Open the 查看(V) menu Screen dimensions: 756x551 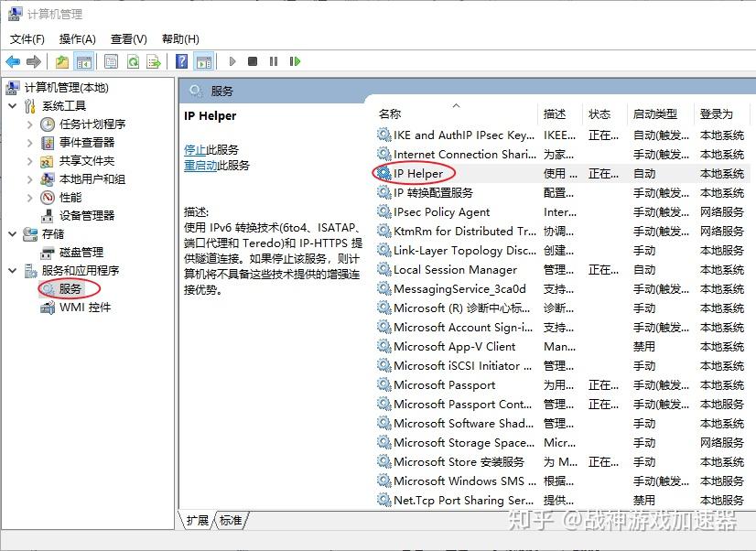129,39
